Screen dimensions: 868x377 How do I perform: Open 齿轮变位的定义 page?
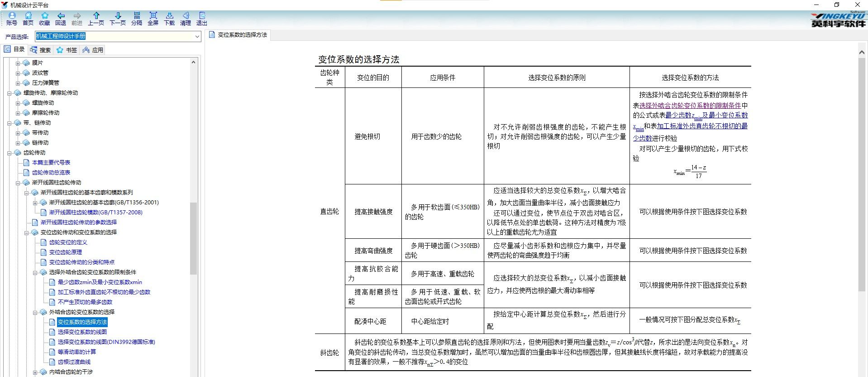(x=68, y=242)
